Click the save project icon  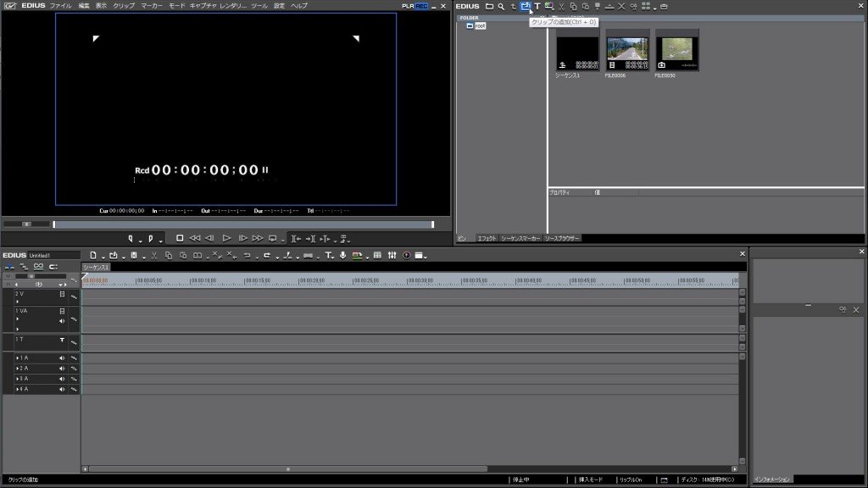pos(133,256)
